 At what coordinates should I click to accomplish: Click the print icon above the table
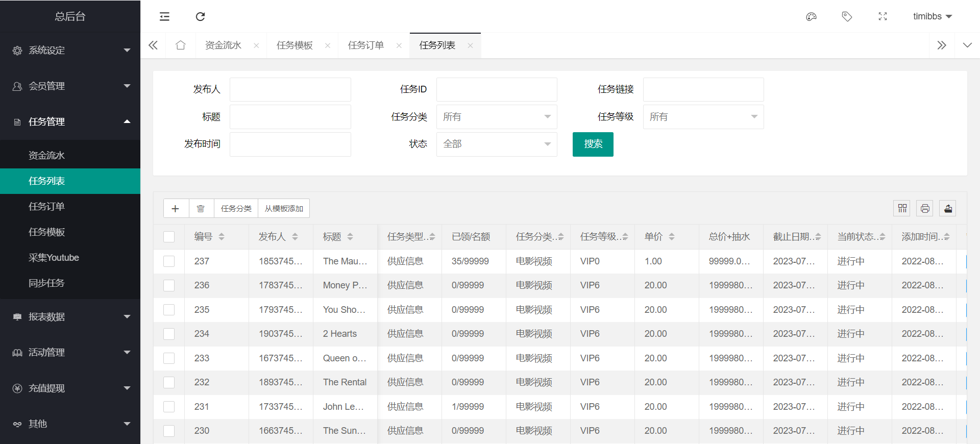(x=925, y=208)
